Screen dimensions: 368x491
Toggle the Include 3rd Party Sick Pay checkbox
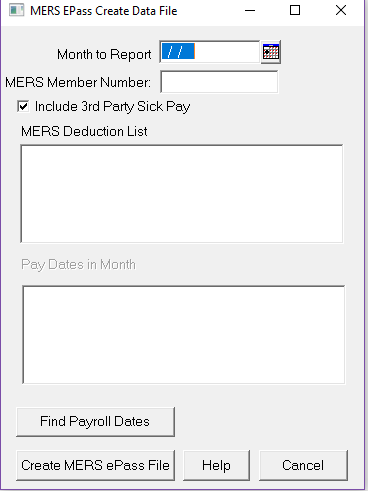click(23, 107)
